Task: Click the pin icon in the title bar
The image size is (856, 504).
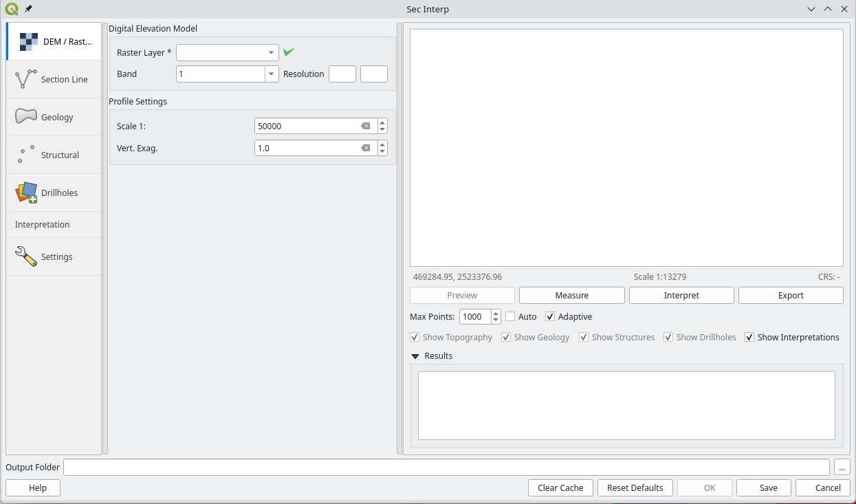Action: 28,9
